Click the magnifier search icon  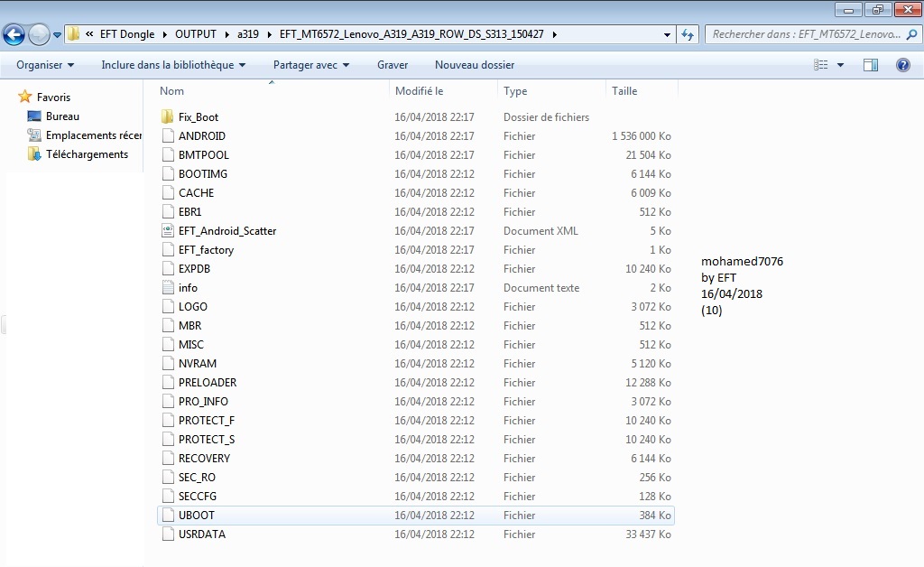(x=911, y=34)
